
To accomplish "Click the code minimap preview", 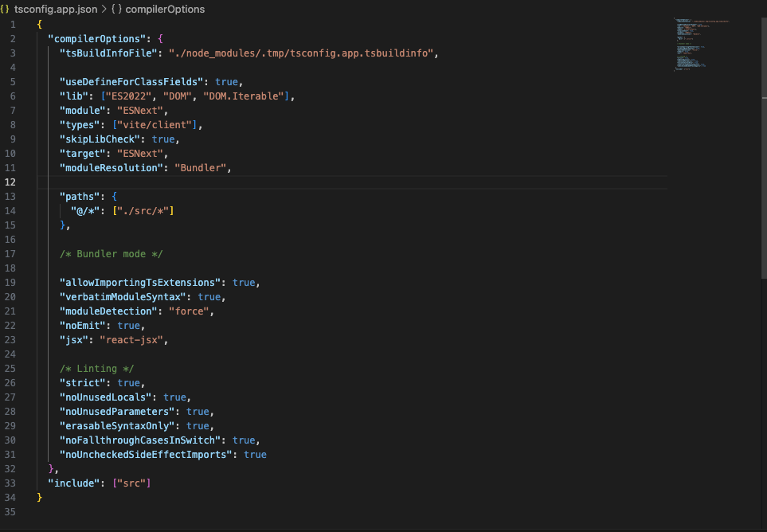I will tap(702, 45).
